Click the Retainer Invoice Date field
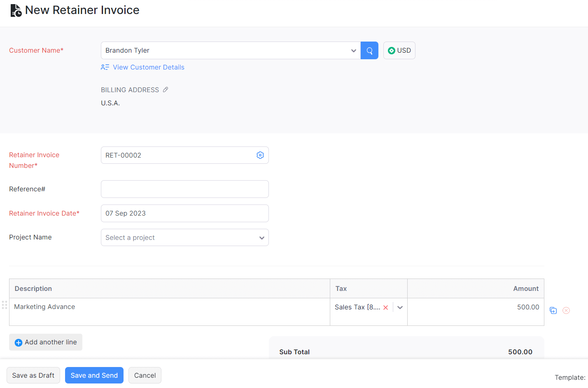 pyautogui.click(x=184, y=213)
